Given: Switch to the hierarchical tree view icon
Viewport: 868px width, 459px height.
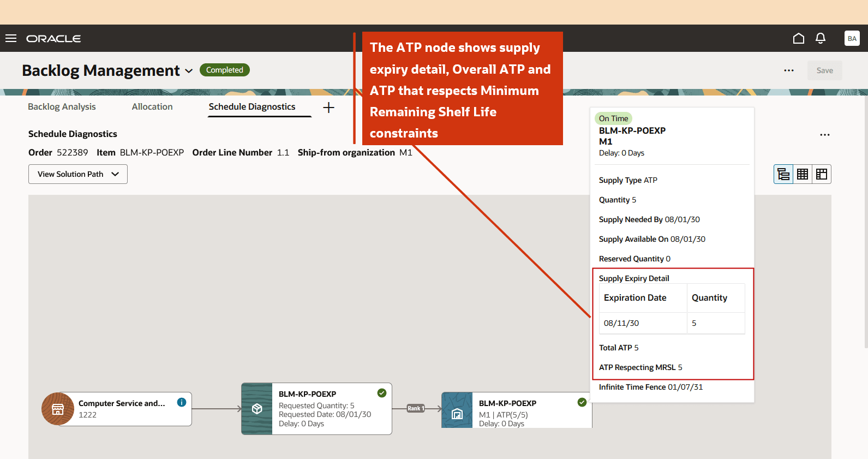Looking at the screenshot, I should coord(783,174).
